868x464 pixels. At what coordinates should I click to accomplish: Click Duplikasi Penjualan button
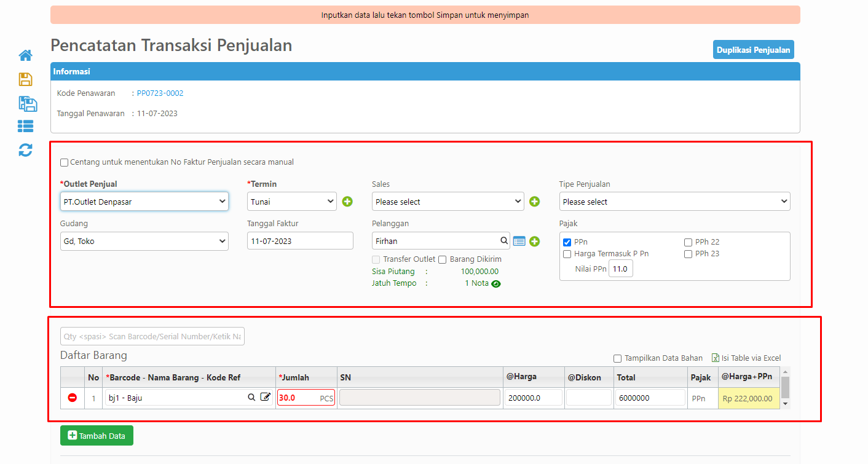click(754, 50)
